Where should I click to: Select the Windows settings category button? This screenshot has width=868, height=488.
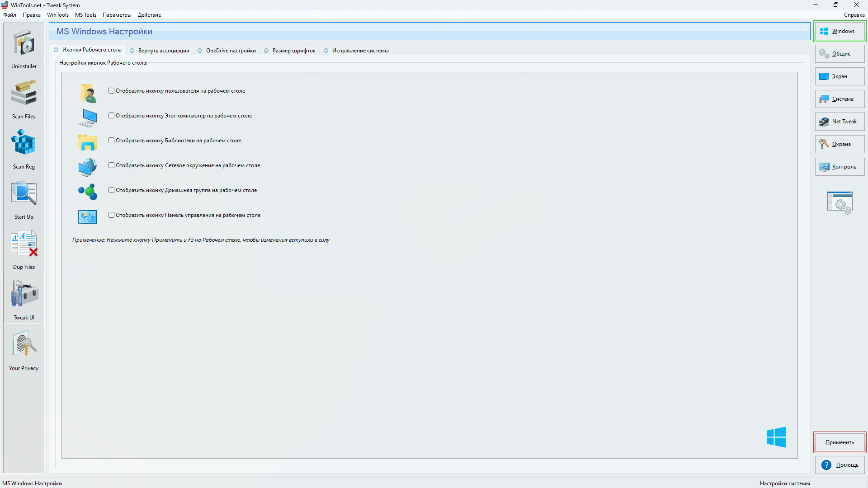[840, 31]
